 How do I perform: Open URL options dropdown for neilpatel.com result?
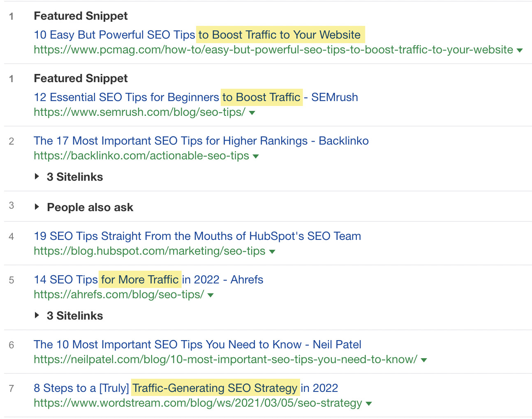pos(424,360)
